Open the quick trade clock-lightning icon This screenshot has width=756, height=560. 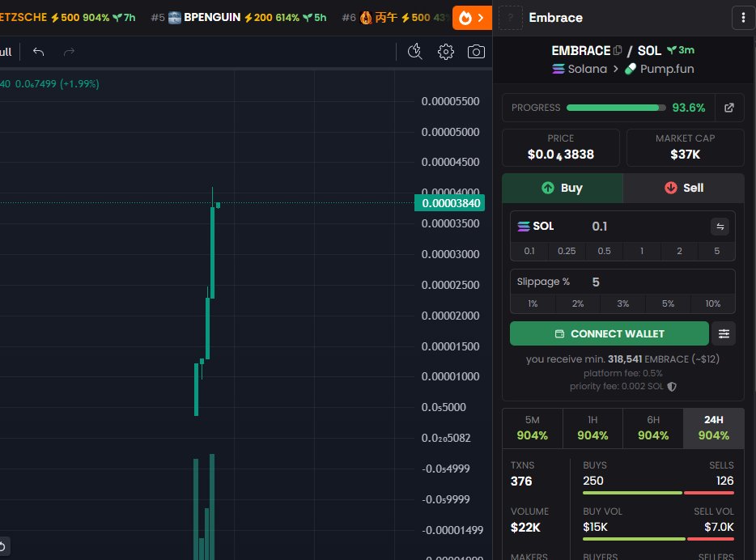[x=415, y=52]
